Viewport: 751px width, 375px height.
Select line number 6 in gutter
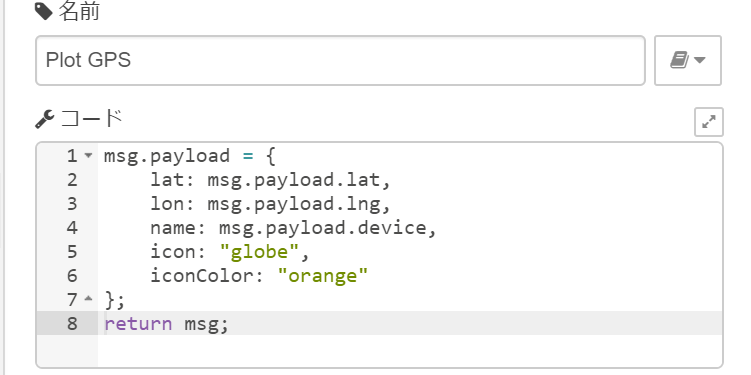click(x=72, y=276)
